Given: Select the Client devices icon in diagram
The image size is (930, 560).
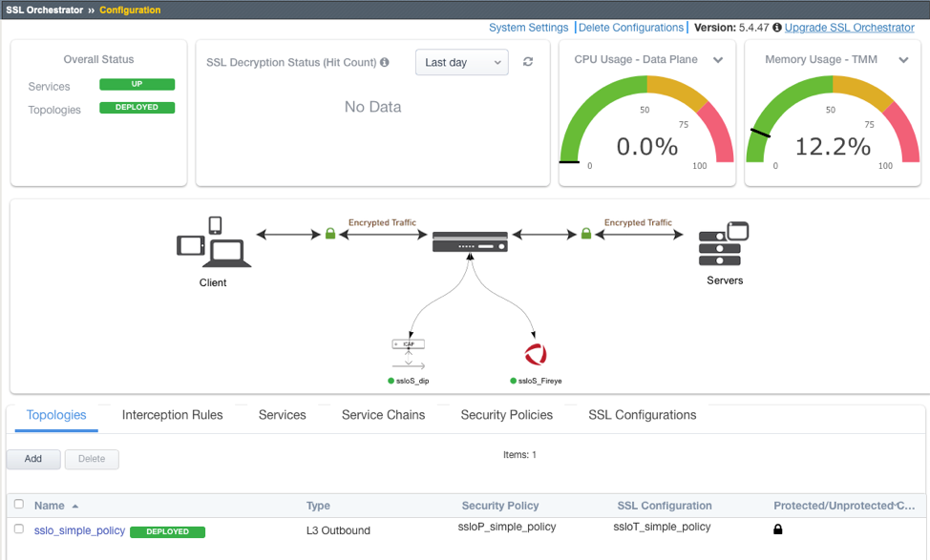Looking at the screenshot, I should pyautogui.click(x=214, y=241).
